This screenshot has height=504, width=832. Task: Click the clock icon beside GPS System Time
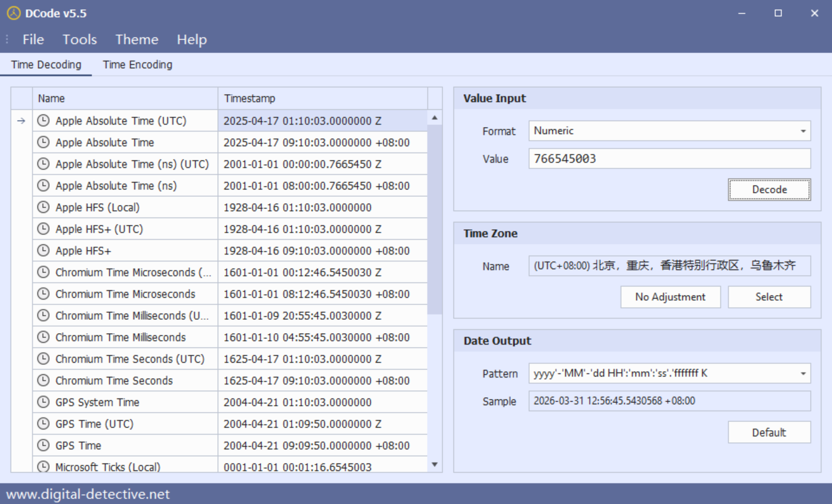[43, 402]
